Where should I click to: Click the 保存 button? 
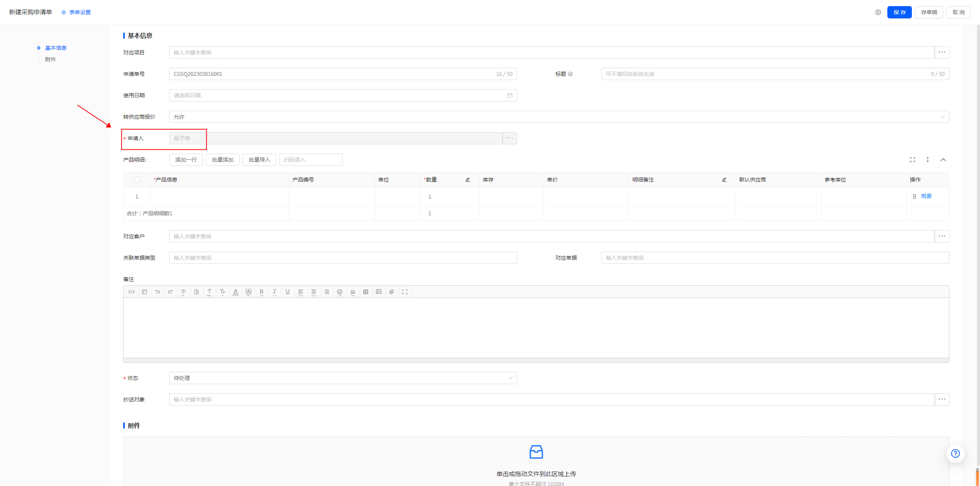click(900, 12)
